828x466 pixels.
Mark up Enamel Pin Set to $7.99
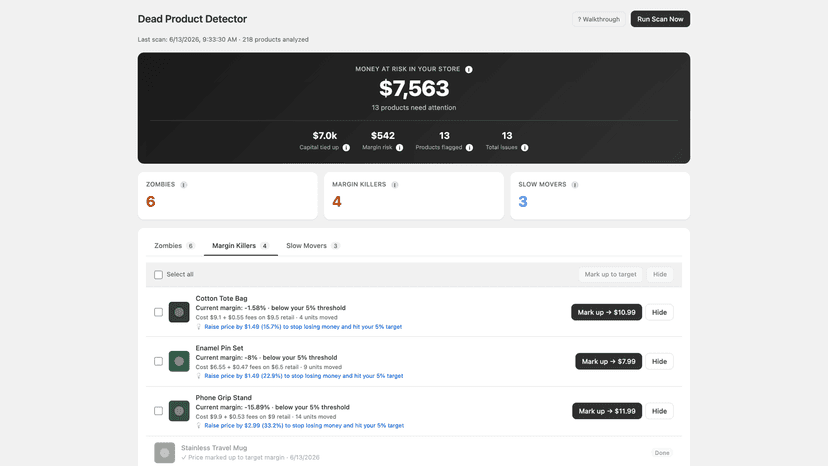[608, 361]
